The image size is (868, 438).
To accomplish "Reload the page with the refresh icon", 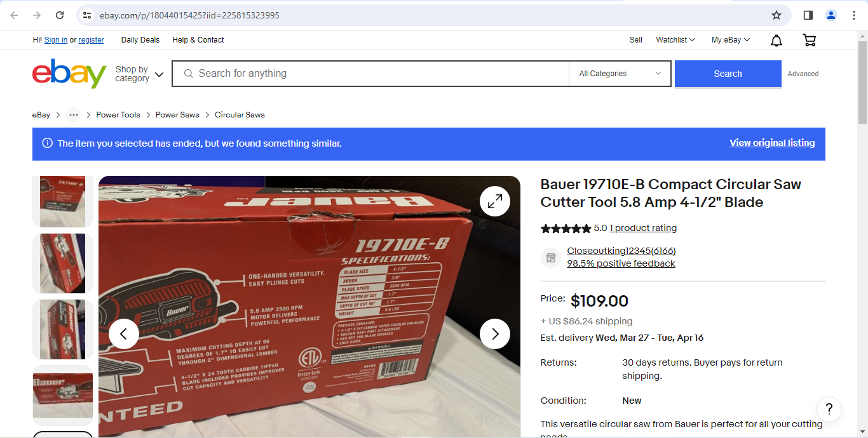I will point(60,15).
